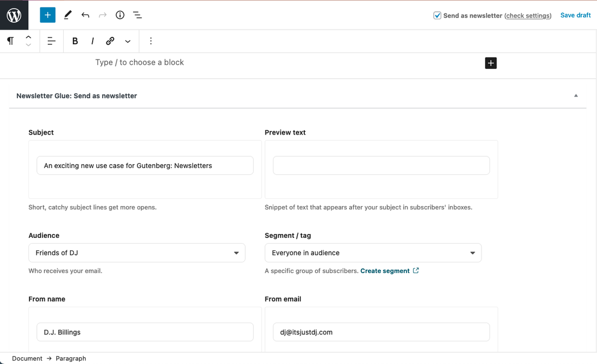Click the black add block button
The image size is (597, 364).
coord(491,63)
